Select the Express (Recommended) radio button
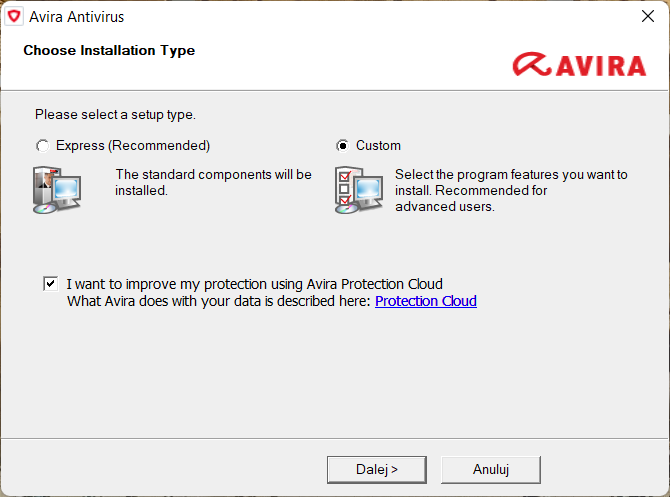Viewport: 670px width, 497px height. [x=42, y=146]
